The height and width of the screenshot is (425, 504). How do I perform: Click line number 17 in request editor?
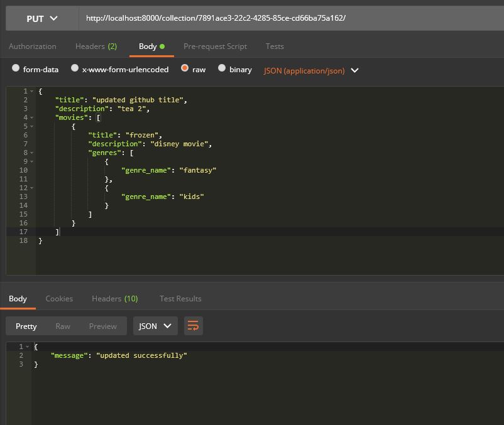click(x=23, y=232)
